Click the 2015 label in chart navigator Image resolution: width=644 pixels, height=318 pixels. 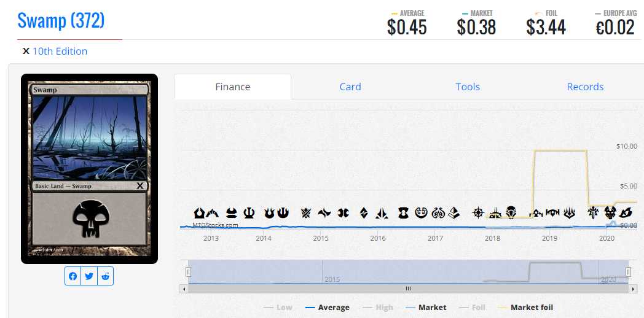point(332,279)
